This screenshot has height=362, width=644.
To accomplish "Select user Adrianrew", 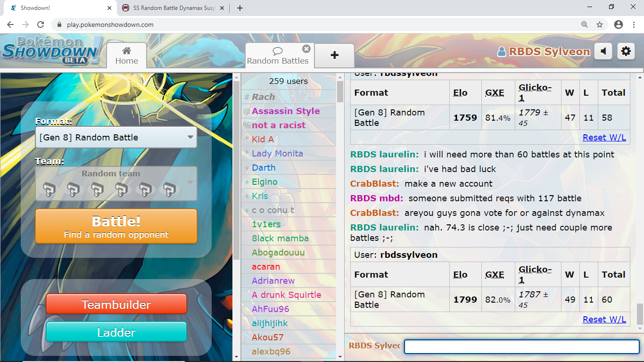I will (289, 280).
